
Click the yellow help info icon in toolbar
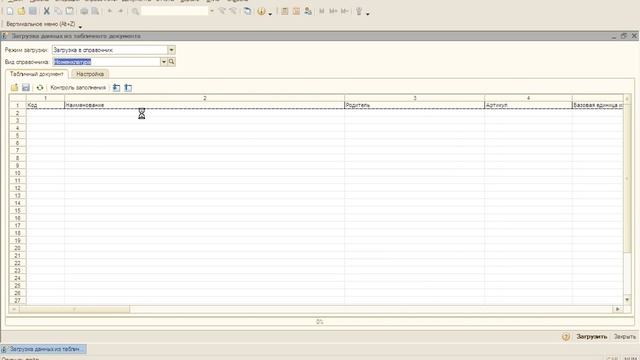[x=261, y=11]
